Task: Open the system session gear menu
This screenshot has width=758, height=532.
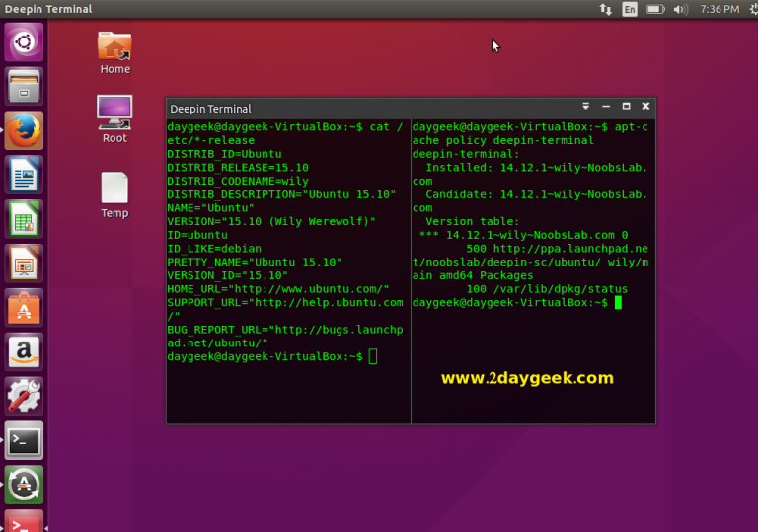Action: tap(754, 9)
